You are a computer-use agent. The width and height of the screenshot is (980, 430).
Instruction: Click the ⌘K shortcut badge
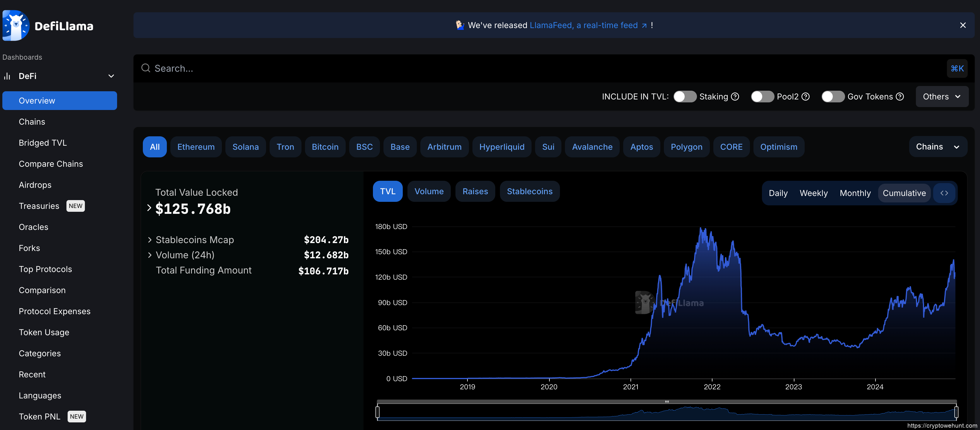(x=957, y=68)
